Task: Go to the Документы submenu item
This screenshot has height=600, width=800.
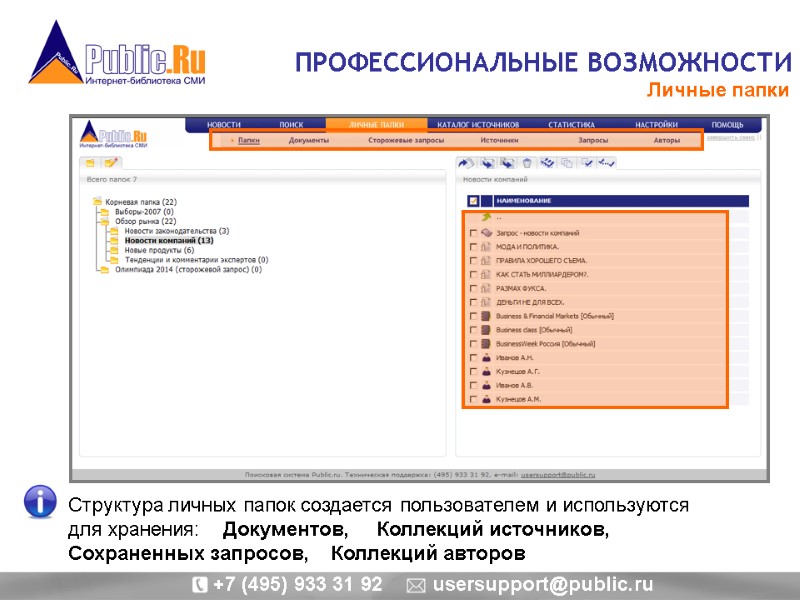Action: coord(309,140)
